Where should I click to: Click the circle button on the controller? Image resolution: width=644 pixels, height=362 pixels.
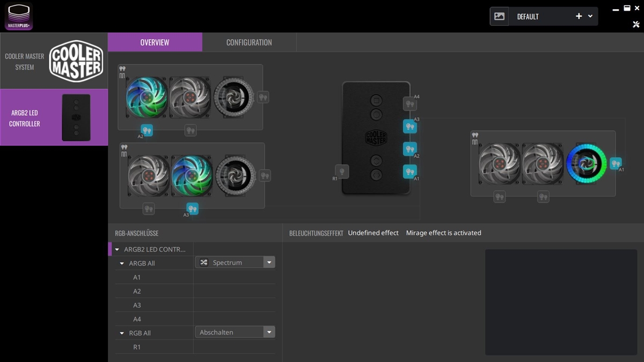(x=377, y=114)
